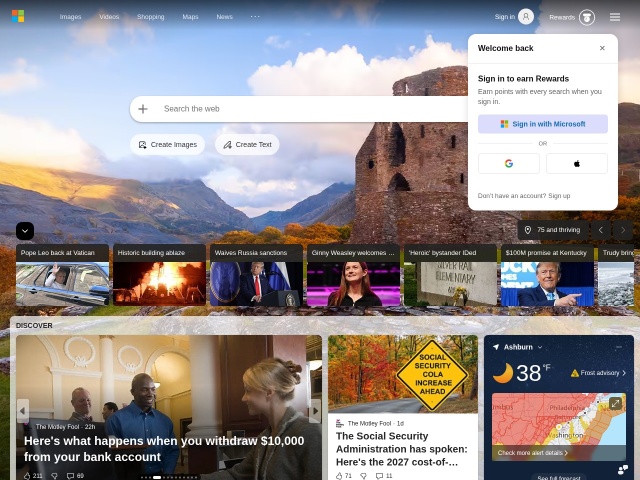Open the Ginny Weasley welcomes story
Viewport: 640px width, 480px height.
point(353,275)
